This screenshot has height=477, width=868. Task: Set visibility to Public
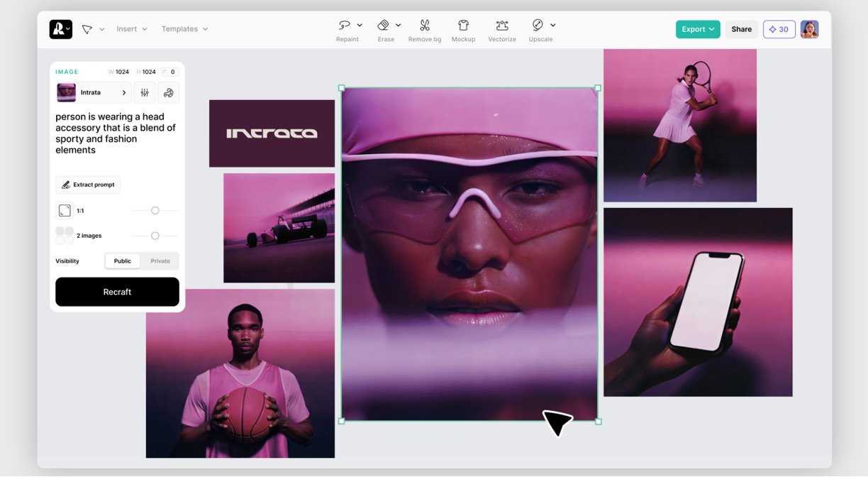point(123,261)
